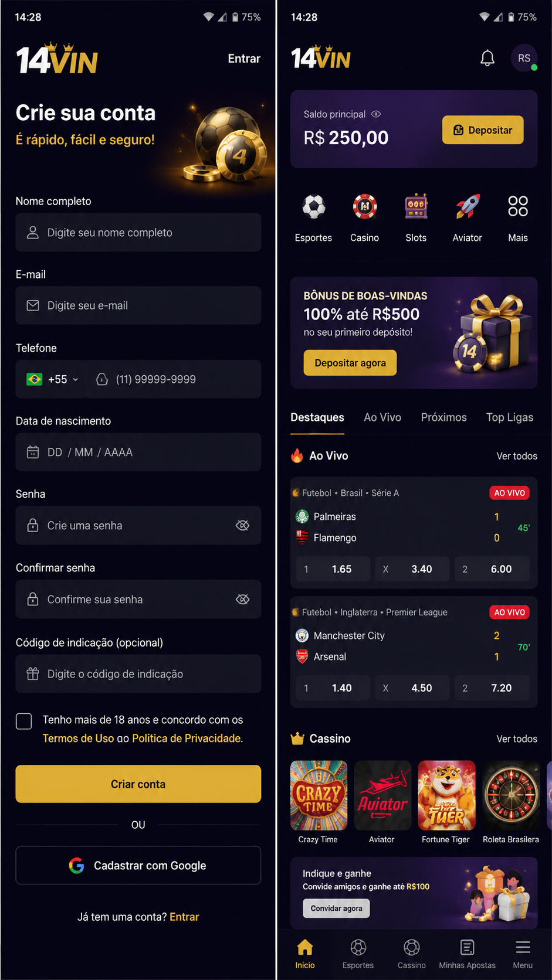
Task: Open the Termos de Uso link
Action: [78, 739]
